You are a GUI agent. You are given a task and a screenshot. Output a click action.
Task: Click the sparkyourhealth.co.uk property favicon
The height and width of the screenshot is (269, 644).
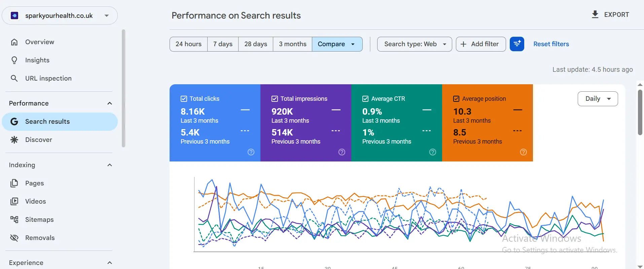click(14, 16)
